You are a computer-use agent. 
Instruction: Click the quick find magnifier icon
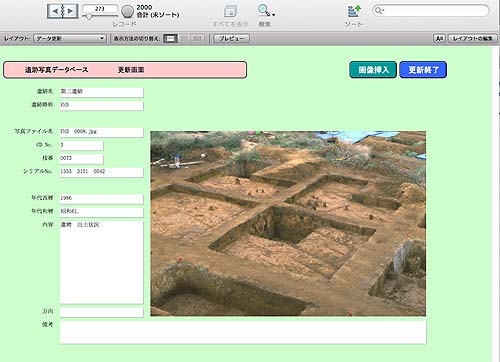click(379, 11)
